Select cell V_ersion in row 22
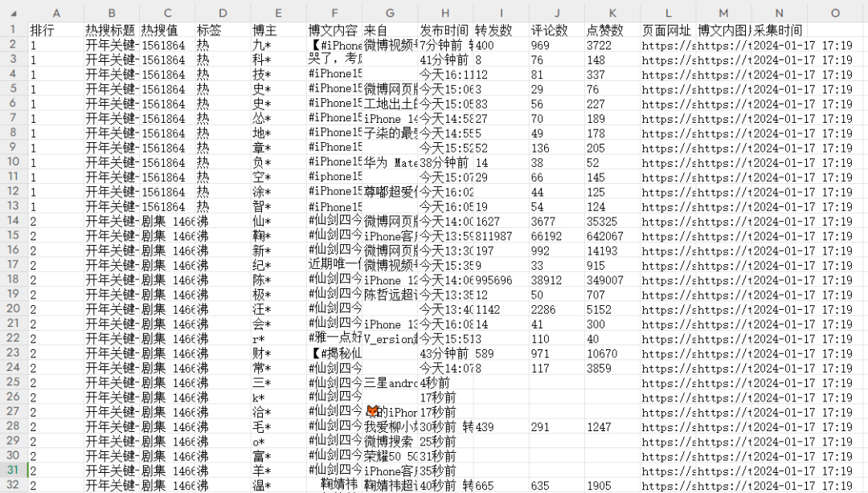 [391, 339]
